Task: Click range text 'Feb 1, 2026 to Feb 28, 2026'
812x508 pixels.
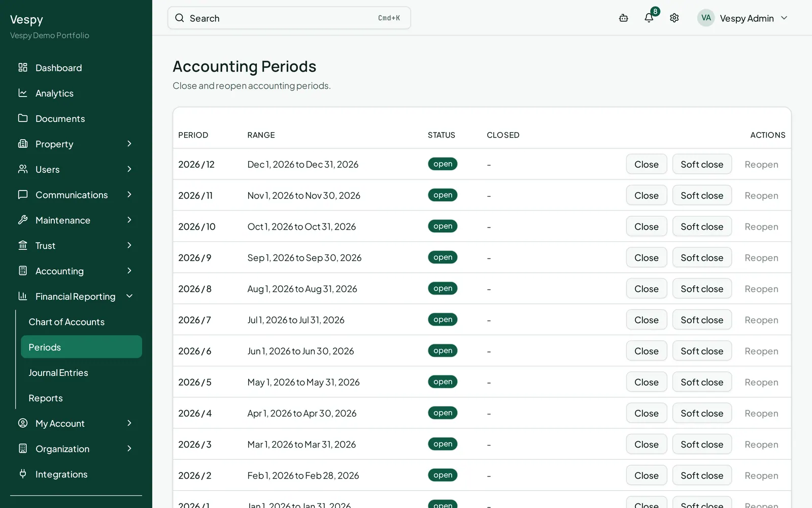Action: click(303, 475)
